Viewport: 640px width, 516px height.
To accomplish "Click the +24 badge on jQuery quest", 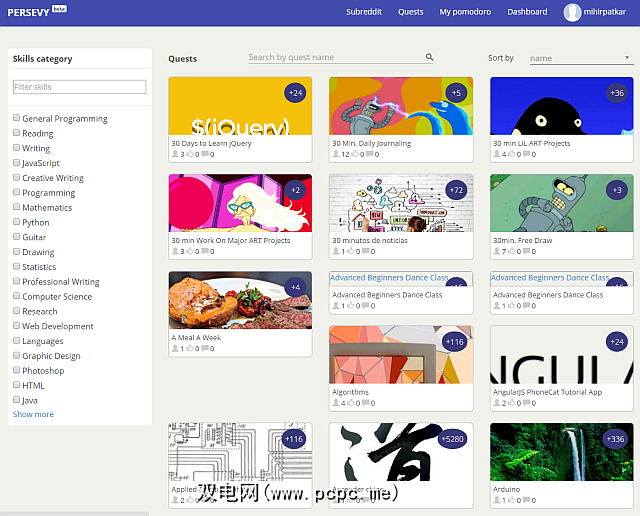I will click(x=295, y=93).
